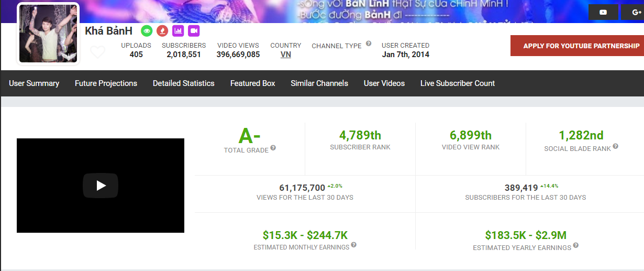
Task: Open the YouTube icon button in banner
Action: tap(603, 12)
